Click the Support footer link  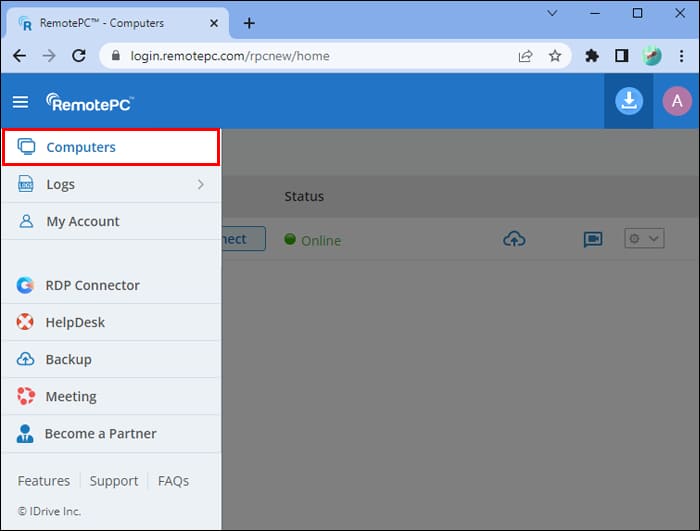[114, 481]
